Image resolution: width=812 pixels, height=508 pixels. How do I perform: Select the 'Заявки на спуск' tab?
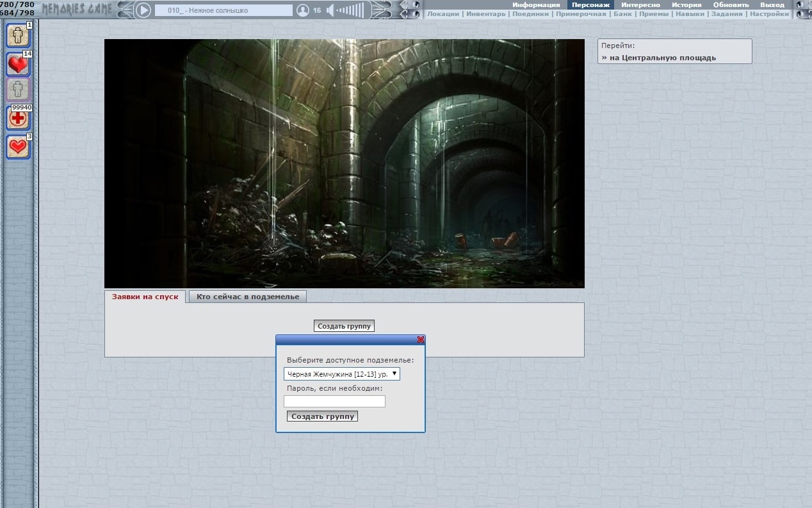(145, 297)
